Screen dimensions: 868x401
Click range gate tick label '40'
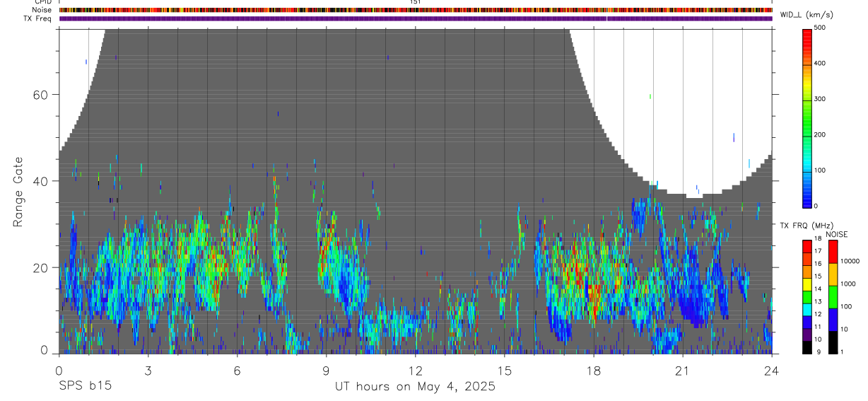point(40,181)
